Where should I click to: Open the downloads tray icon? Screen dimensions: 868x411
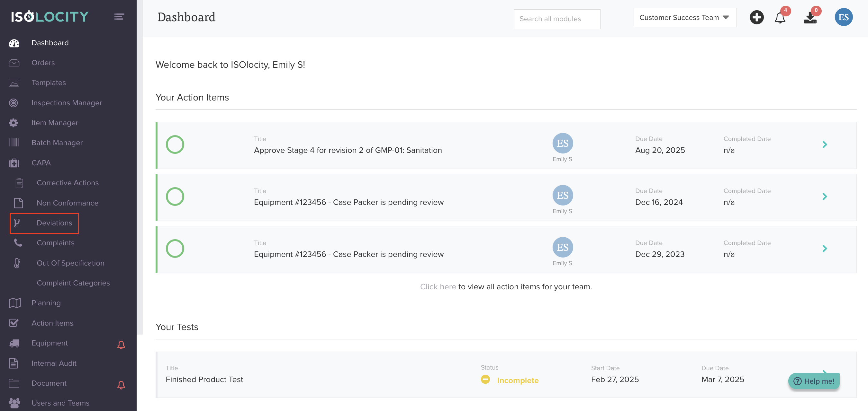tap(810, 18)
